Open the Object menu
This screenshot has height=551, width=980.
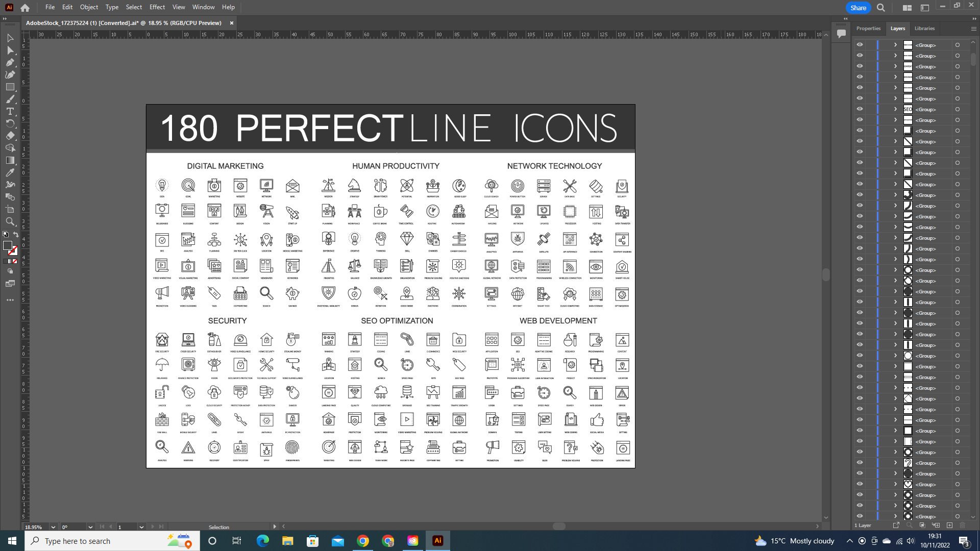coord(89,7)
